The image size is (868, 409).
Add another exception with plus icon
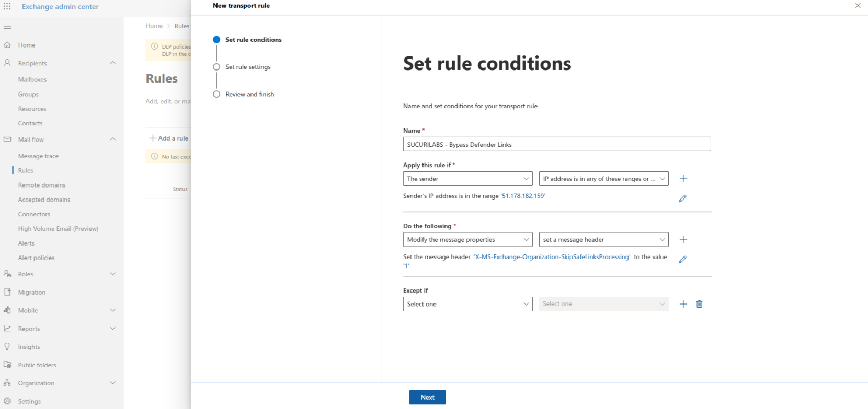[x=683, y=304]
